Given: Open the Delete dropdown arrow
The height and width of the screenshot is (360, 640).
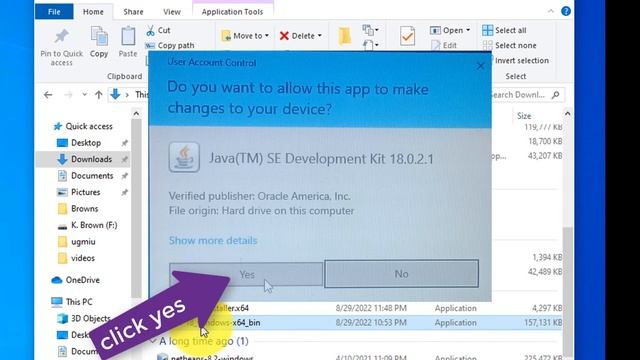Looking at the screenshot, I should coord(320,36).
